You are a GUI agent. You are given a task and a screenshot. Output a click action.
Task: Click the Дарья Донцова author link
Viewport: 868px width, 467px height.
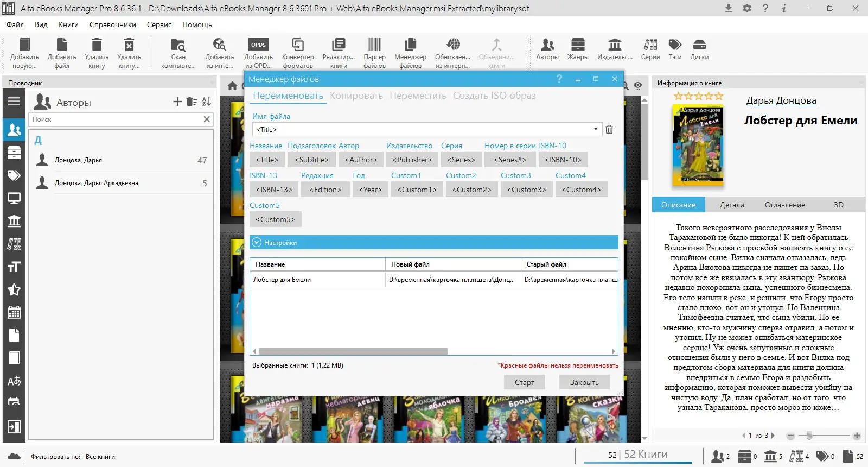pyautogui.click(x=781, y=100)
